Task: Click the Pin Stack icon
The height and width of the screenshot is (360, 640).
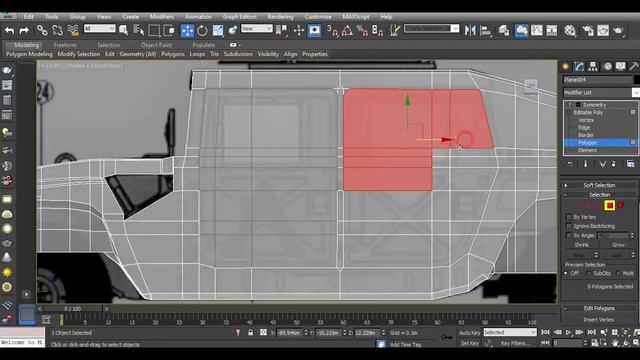Action: (x=570, y=164)
